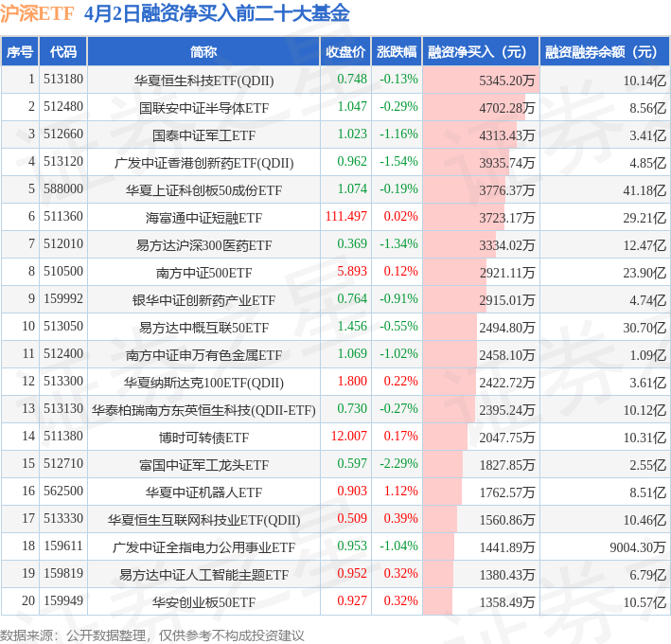Screen dimensions: 671x644
Task: Click the 收盘价 column header
Action: point(345,52)
